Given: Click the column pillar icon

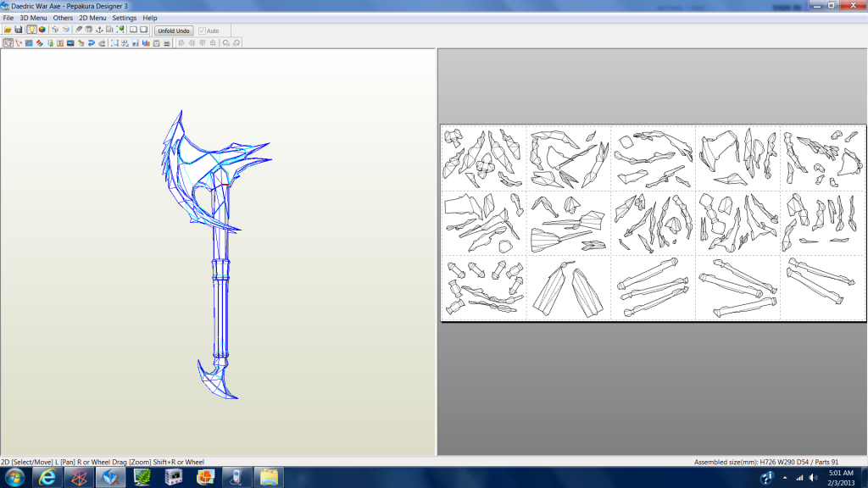Looking at the screenshot, I should tap(88, 30).
